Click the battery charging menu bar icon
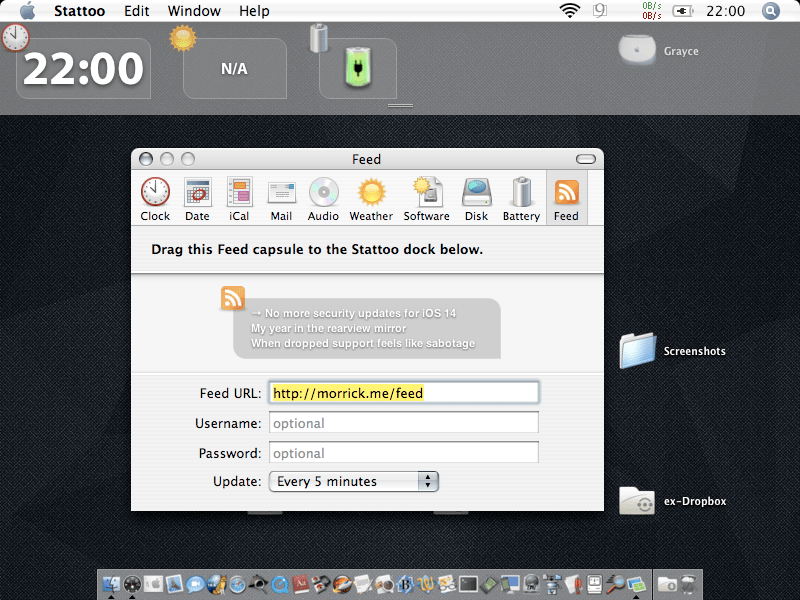Screen dimensions: 800x600 point(683,11)
